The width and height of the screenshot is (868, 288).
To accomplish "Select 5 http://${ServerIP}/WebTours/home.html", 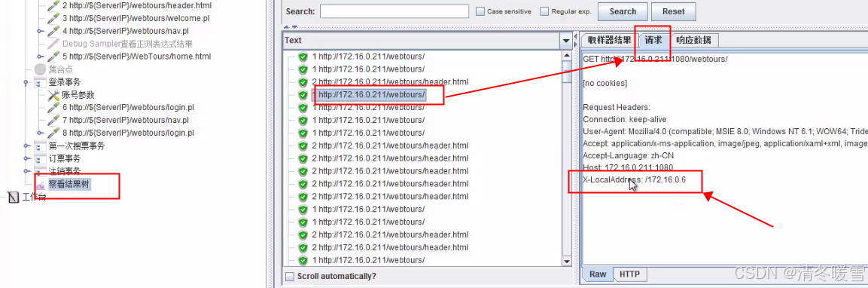I will coord(137,57).
